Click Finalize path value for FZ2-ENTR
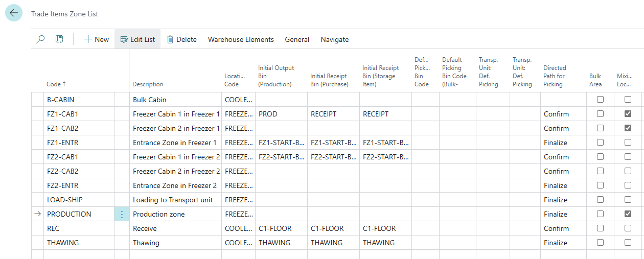Screen dimensions: 644x259 563,185
